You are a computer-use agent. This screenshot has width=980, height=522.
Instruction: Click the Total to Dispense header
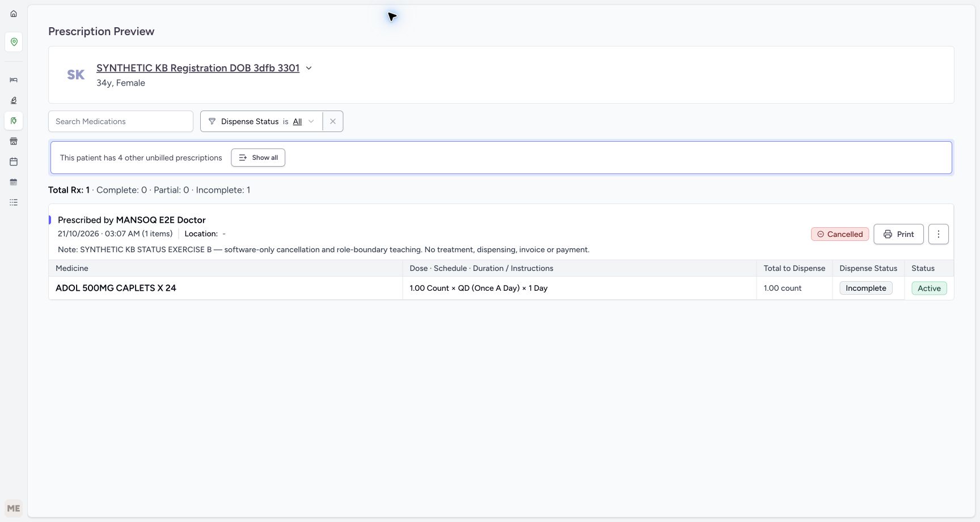tap(794, 268)
